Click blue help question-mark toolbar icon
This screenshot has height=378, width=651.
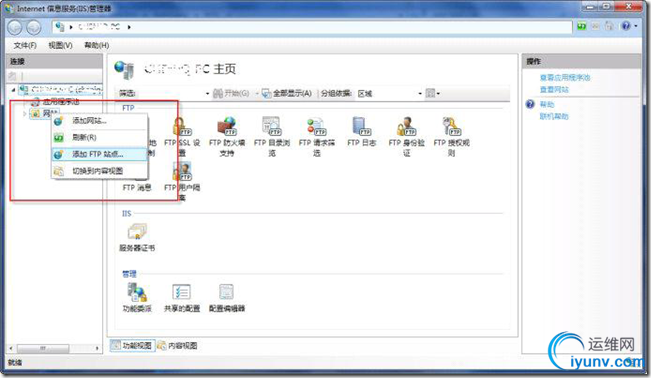626,26
